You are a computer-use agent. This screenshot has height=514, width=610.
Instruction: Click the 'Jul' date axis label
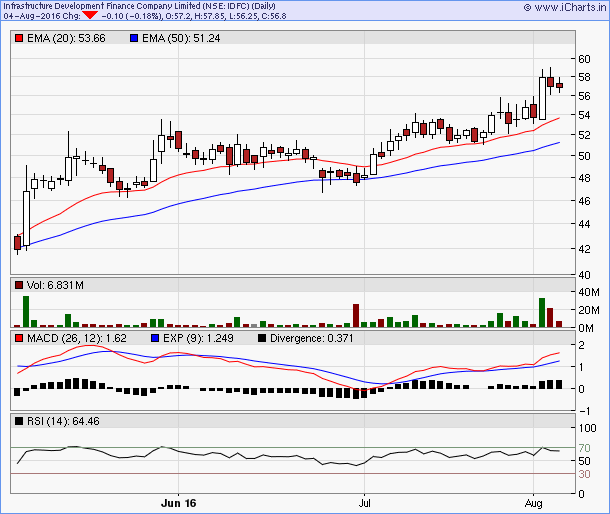click(365, 503)
